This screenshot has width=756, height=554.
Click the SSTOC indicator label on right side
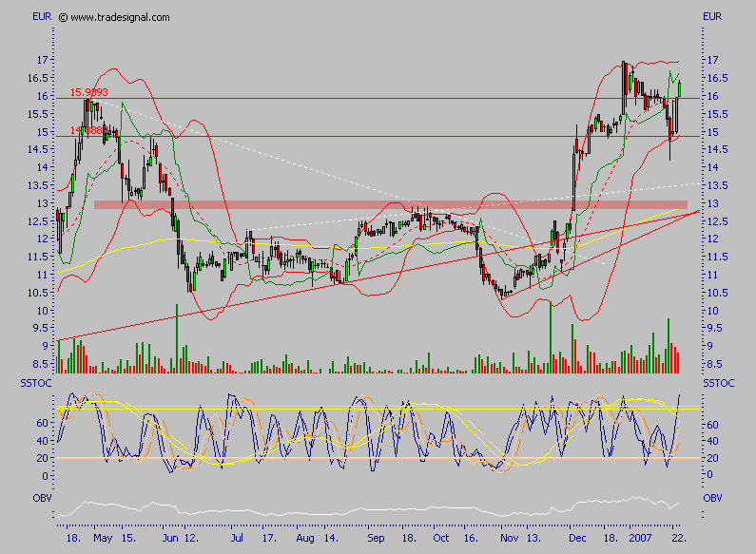click(x=718, y=382)
